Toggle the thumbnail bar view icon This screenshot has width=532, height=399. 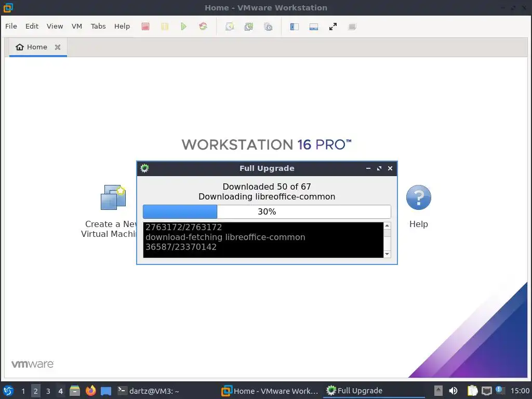(313, 26)
